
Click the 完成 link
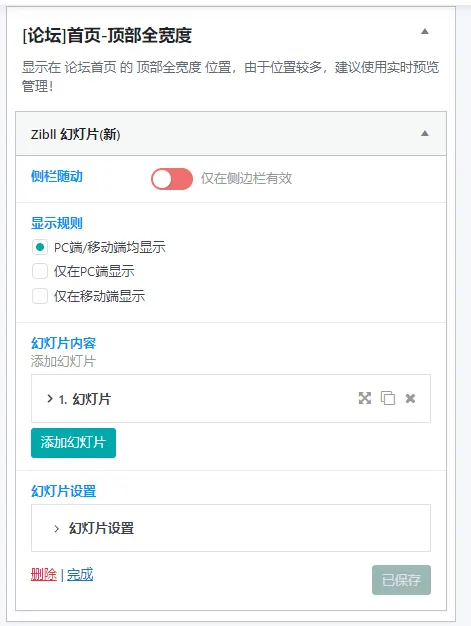point(80,575)
